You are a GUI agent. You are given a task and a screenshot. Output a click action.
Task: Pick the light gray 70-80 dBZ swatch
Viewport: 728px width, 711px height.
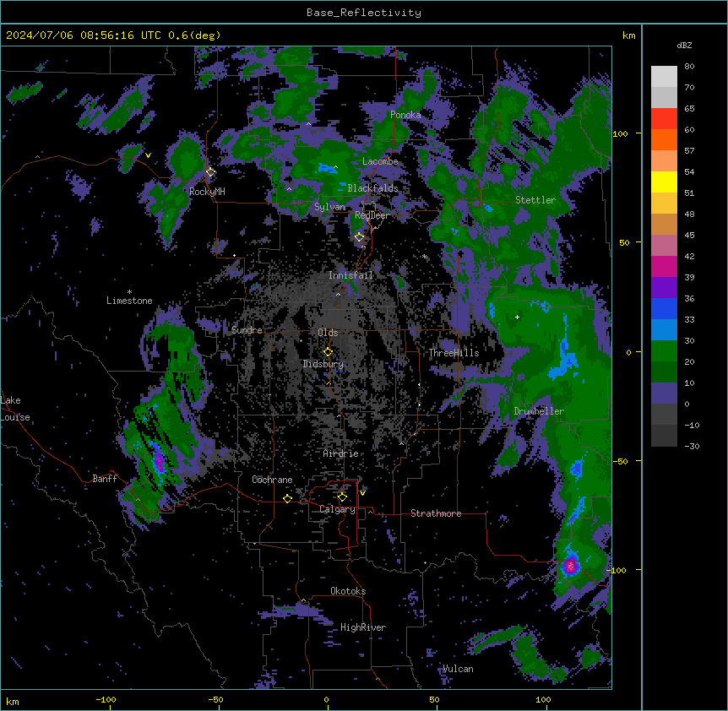[x=664, y=77]
